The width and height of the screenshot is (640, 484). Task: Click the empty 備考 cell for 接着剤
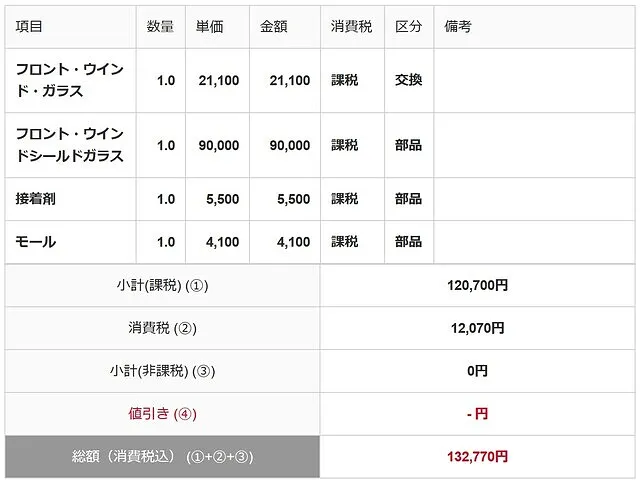pyautogui.click(x=534, y=199)
